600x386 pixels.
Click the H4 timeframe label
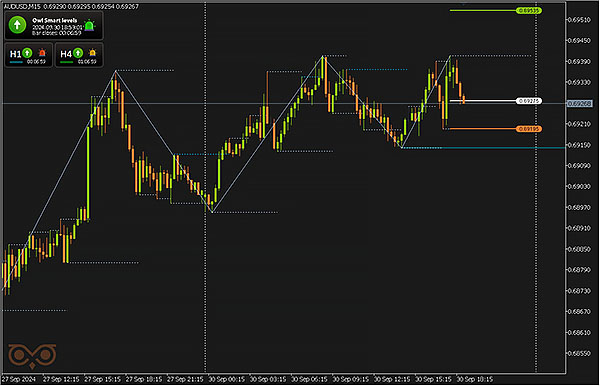[66, 54]
